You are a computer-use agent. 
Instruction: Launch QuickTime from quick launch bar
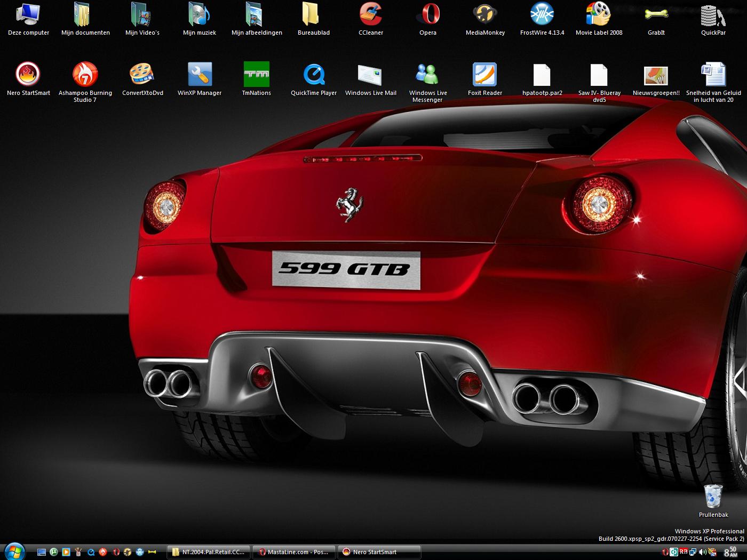pyautogui.click(x=91, y=552)
